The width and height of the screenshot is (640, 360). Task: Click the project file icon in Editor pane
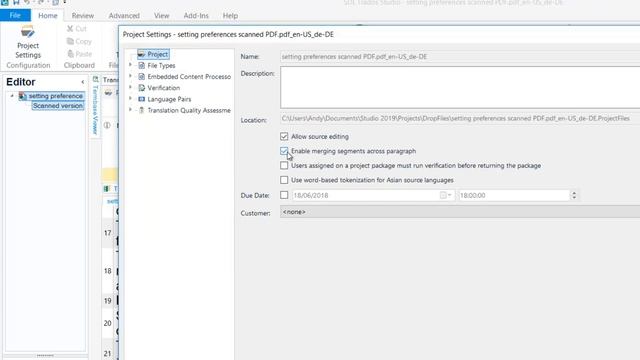click(x=22, y=96)
